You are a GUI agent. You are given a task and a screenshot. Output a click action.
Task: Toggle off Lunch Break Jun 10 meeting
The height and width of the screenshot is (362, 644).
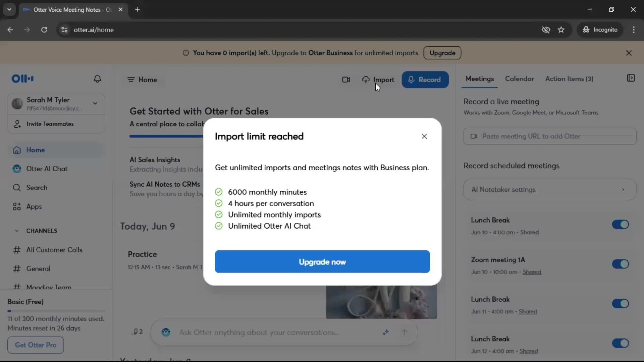pos(620,225)
